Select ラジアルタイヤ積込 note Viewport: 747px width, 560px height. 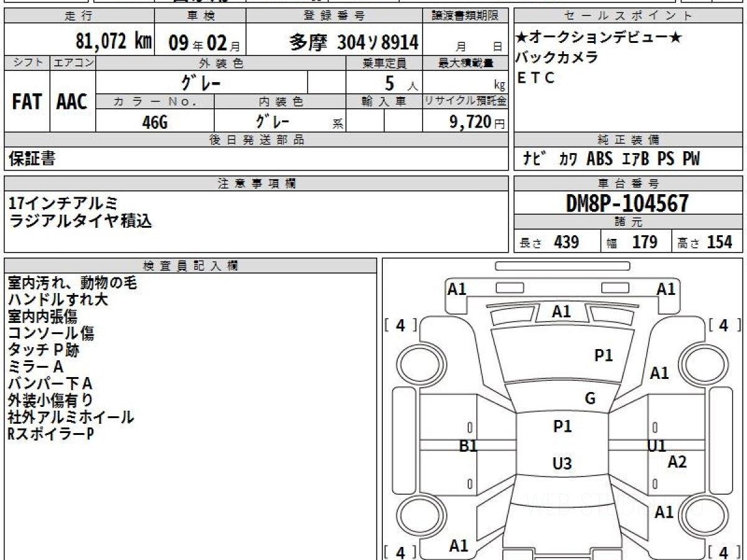point(80,221)
